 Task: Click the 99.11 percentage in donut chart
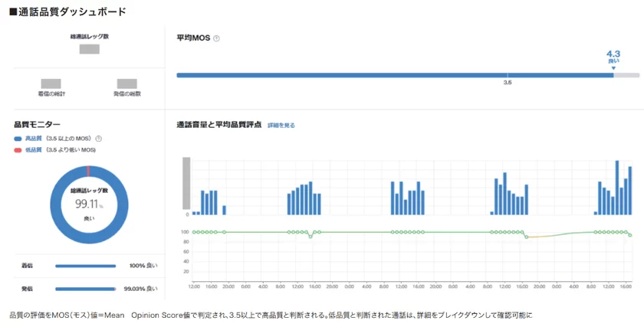[89, 204]
